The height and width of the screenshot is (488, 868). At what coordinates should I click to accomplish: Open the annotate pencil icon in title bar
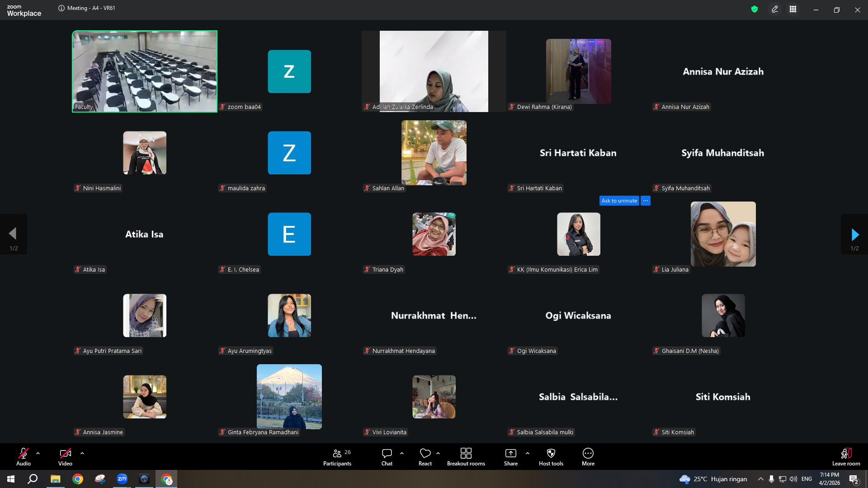point(775,9)
